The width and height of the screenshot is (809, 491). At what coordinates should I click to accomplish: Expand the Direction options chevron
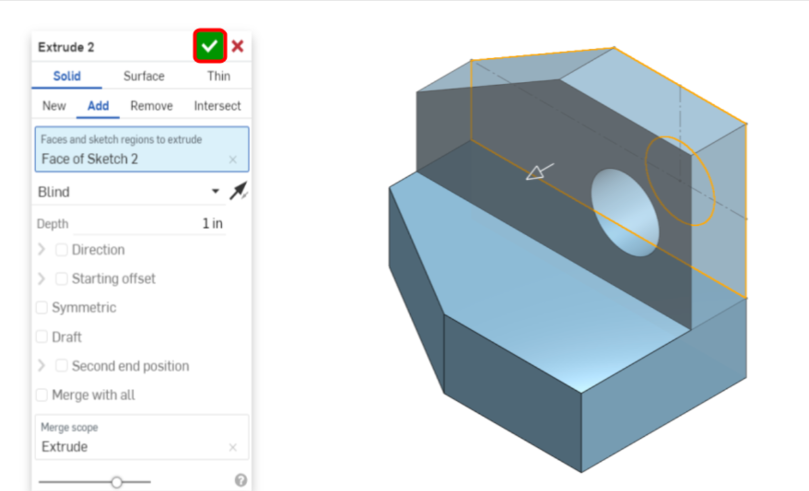(x=42, y=250)
